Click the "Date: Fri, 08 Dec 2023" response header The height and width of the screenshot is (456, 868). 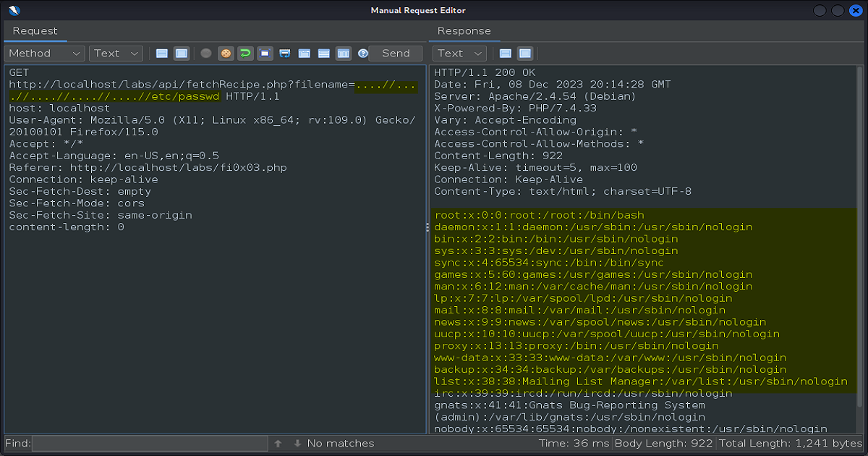[x=553, y=85]
